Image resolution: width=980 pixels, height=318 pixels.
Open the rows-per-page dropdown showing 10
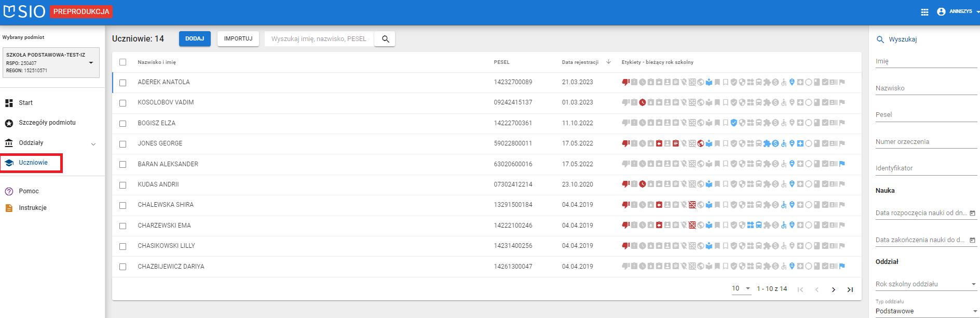click(741, 288)
